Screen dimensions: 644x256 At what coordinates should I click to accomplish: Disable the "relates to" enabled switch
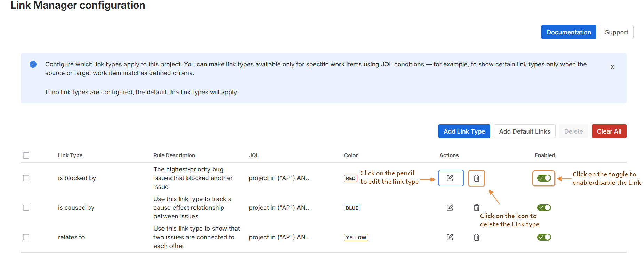544,237
